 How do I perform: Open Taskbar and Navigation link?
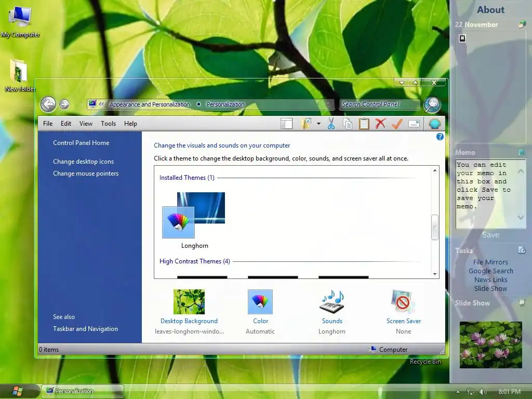tap(86, 329)
